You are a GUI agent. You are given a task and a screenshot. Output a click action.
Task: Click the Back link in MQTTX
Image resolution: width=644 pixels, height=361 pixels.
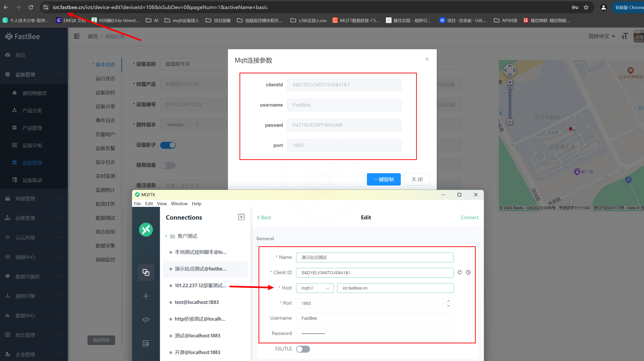pyautogui.click(x=264, y=217)
